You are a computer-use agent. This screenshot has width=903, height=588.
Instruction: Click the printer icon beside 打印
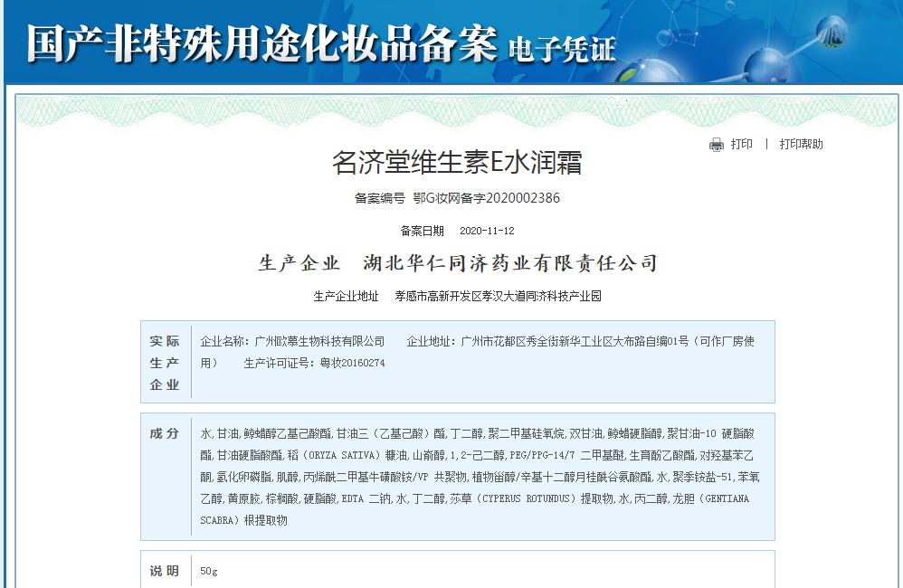[x=716, y=145]
